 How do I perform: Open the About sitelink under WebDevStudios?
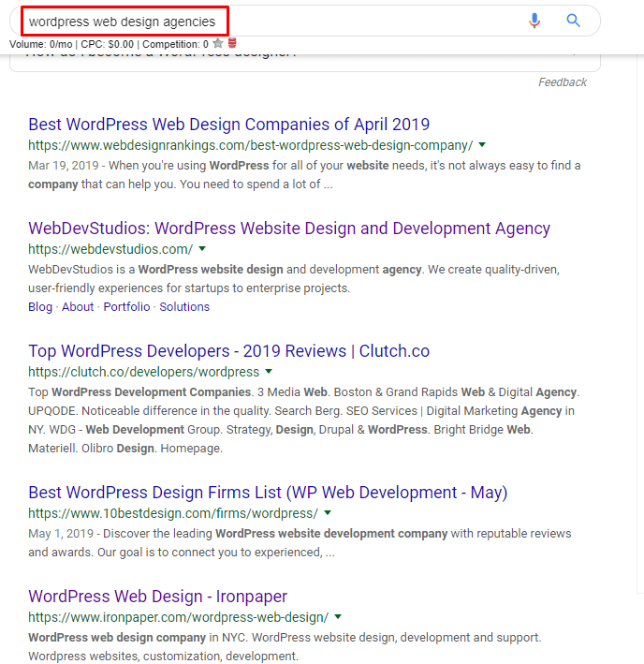point(78,306)
